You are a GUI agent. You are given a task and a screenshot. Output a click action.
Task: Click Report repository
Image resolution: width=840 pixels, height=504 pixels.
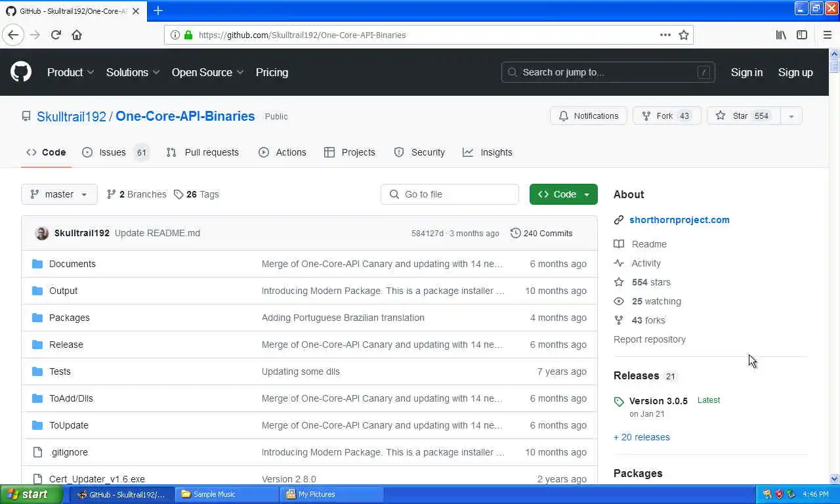tap(650, 339)
